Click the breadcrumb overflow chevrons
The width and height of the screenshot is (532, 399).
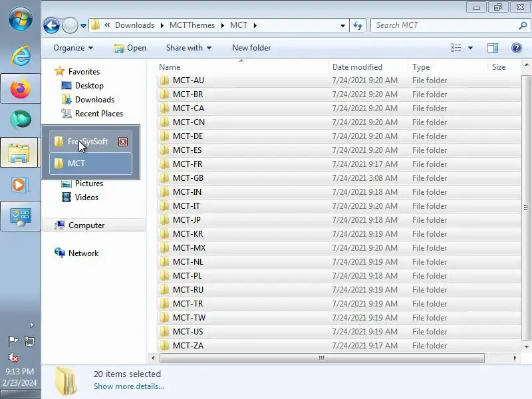click(x=107, y=25)
